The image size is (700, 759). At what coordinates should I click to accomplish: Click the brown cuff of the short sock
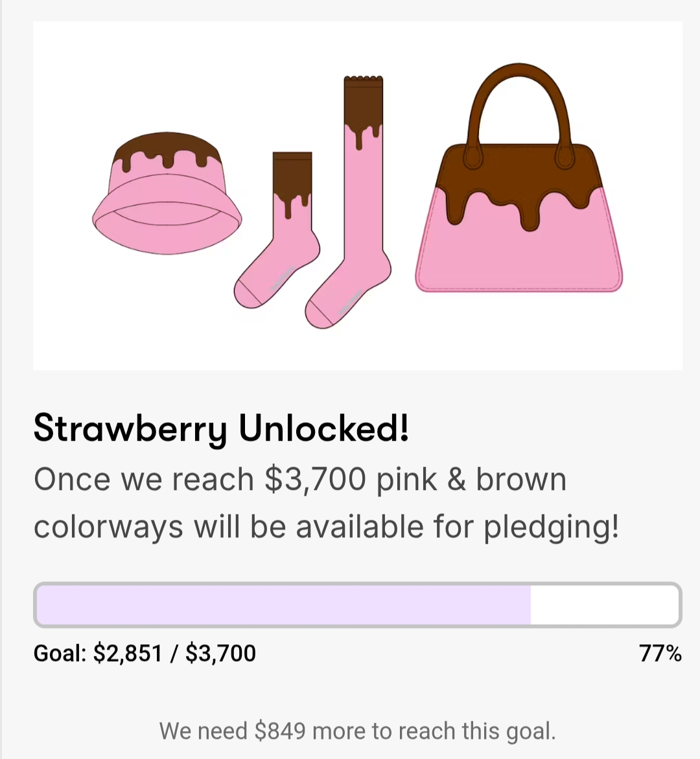292,172
